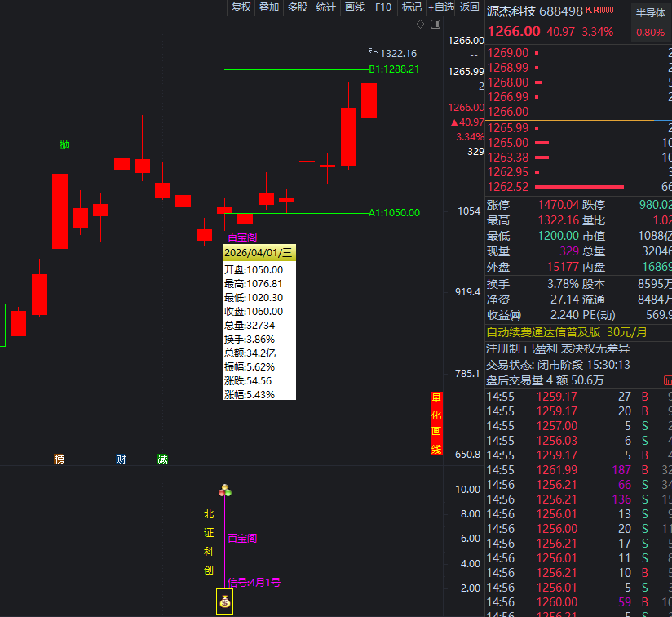Click the red 量化画线 vertical button
This screenshot has height=617, width=672.
436,424
